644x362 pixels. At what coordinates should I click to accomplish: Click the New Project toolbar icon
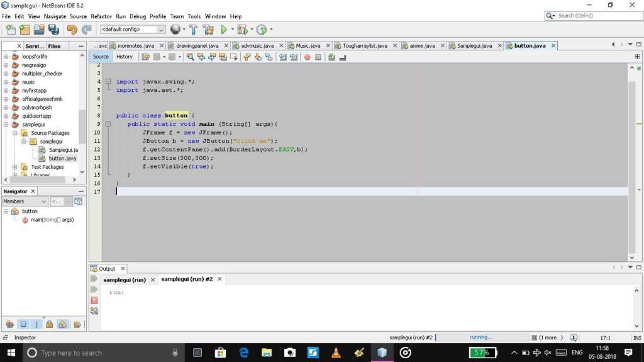click(25, 30)
